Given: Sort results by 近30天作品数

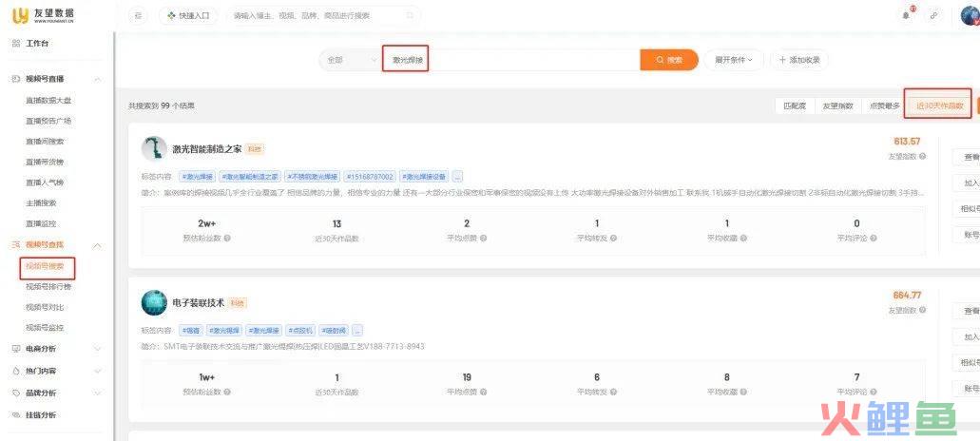Looking at the screenshot, I should click(939, 106).
